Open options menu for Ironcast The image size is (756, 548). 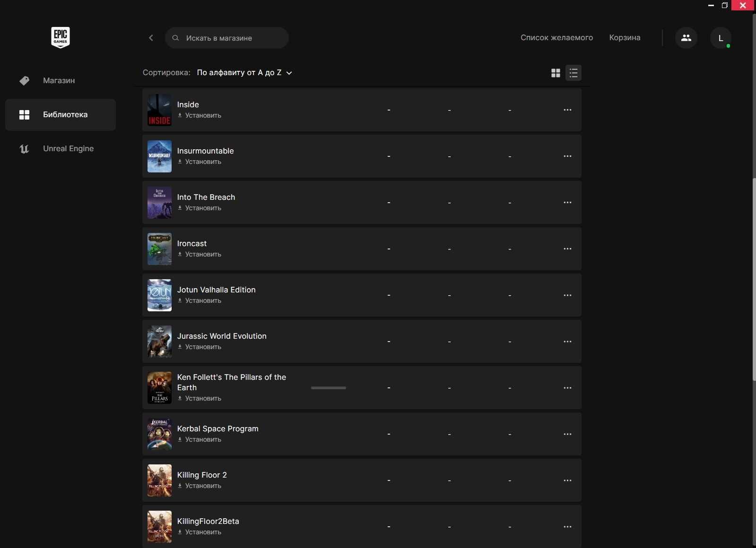click(567, 249)
